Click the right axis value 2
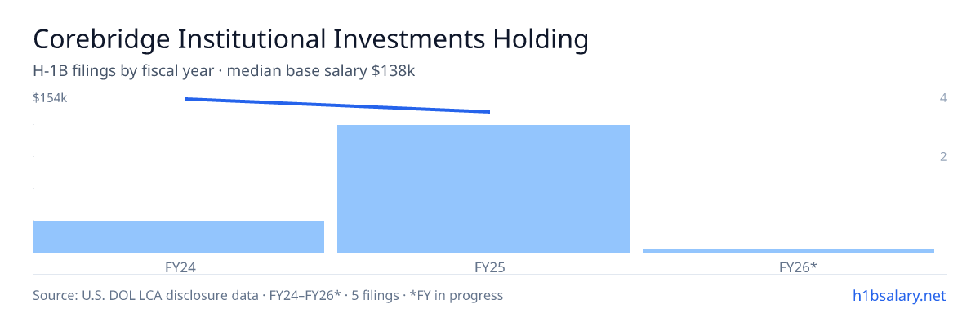 [x=943, y=156]
